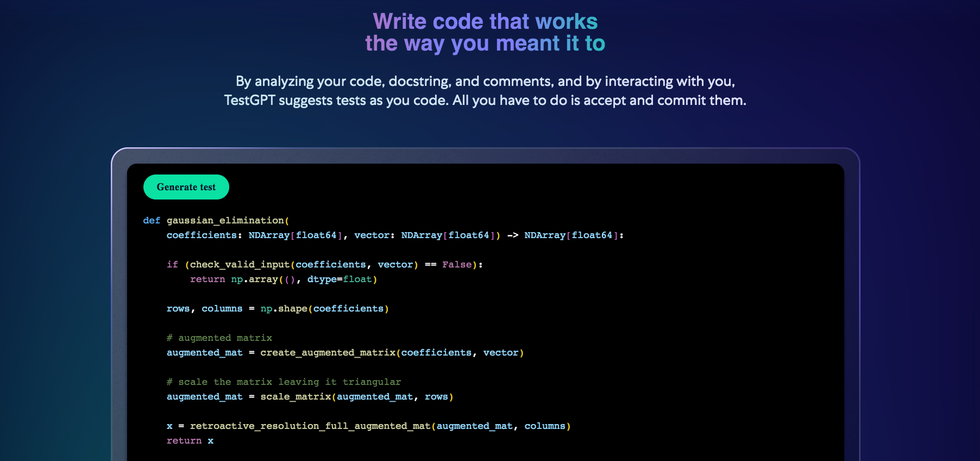Click the 'False' literal in the if condition
Image resolution: width=980 pixels, height=461 pixels.
(x=457, y=264)
